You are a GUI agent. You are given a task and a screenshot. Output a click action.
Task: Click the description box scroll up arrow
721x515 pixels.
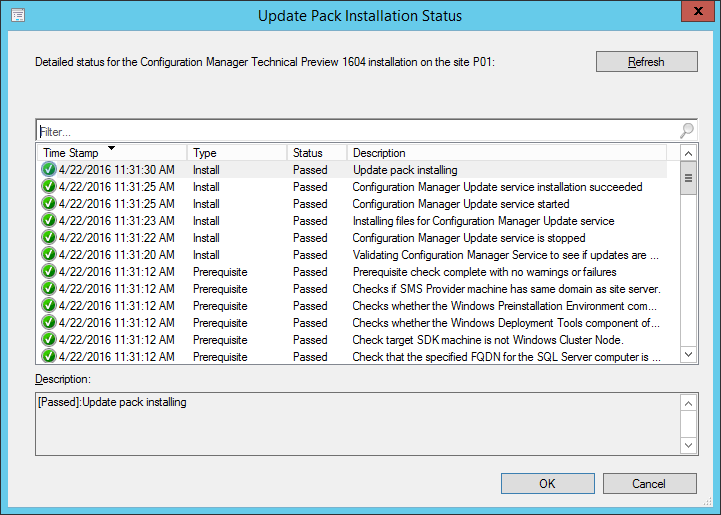click(688, 404)
